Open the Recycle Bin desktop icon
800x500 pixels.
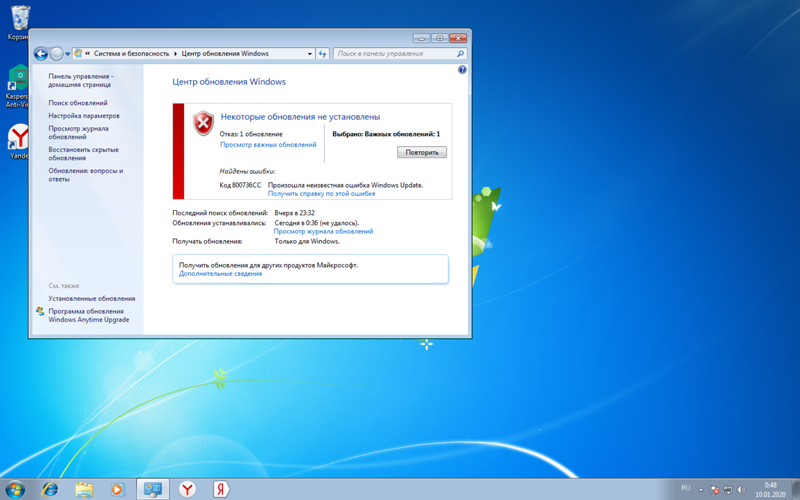pyautogui.click(x=19, y=22)
